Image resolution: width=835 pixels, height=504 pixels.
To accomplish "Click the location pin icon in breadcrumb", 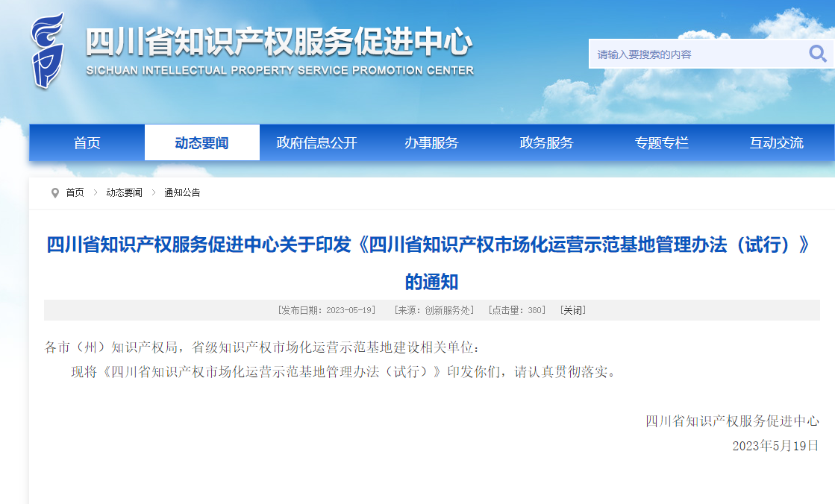I will click(54, 193).
